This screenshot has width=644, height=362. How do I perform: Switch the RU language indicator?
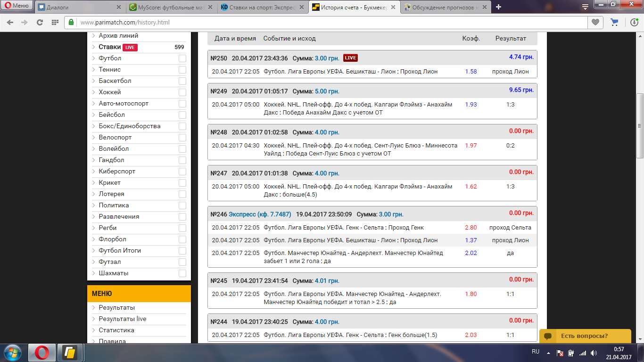click(536, 352)
